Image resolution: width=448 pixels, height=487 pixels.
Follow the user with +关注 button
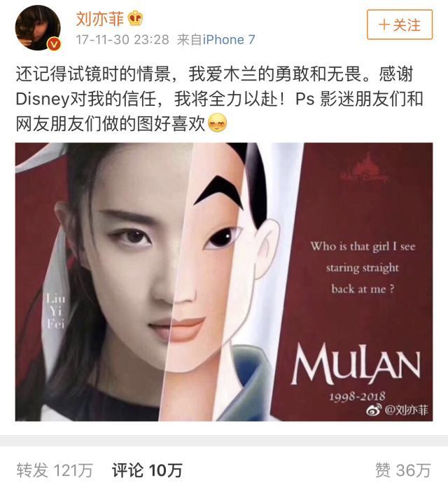pos(399,25)
